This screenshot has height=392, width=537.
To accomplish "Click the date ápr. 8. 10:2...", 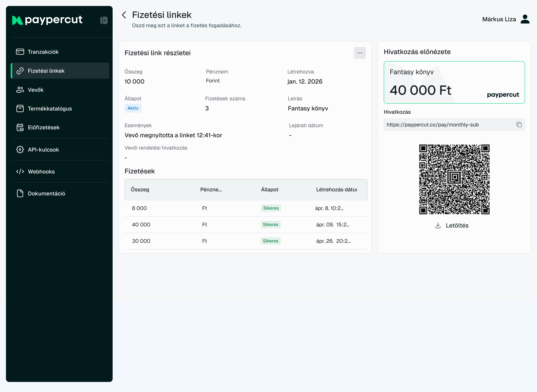I will [329, 208].
